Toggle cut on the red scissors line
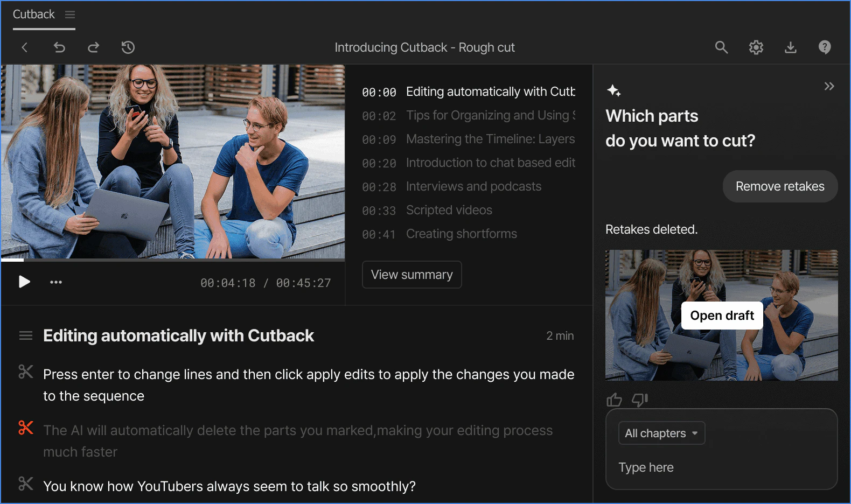The height and width of the screenshot is (504, 851). (x=26, y=428)
